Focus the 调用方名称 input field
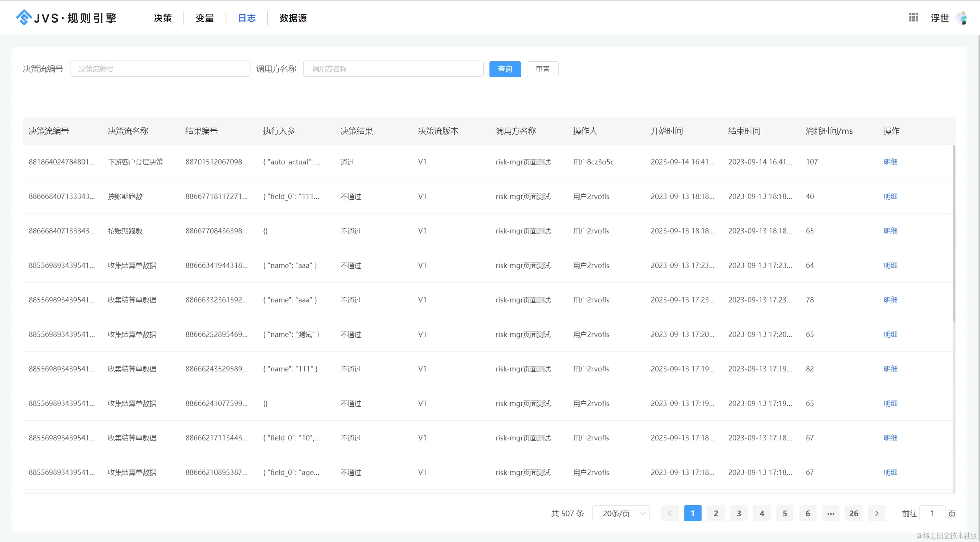The height and width of the screenshot is (542, 980). tap(393, 69)
